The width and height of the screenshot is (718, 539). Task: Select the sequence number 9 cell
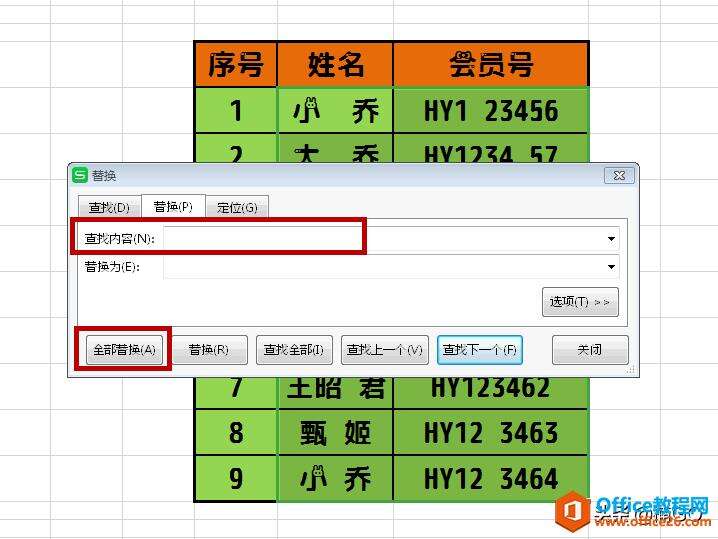point(236,479)
